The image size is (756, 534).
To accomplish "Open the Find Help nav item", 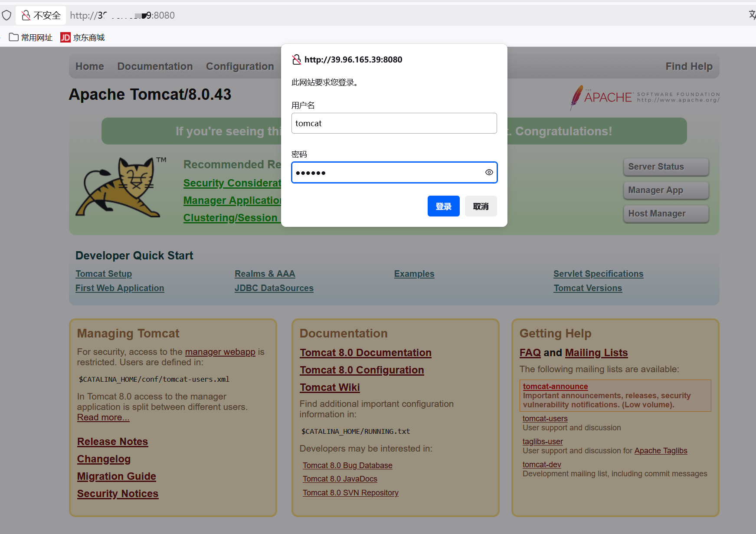I will point(689,66).
